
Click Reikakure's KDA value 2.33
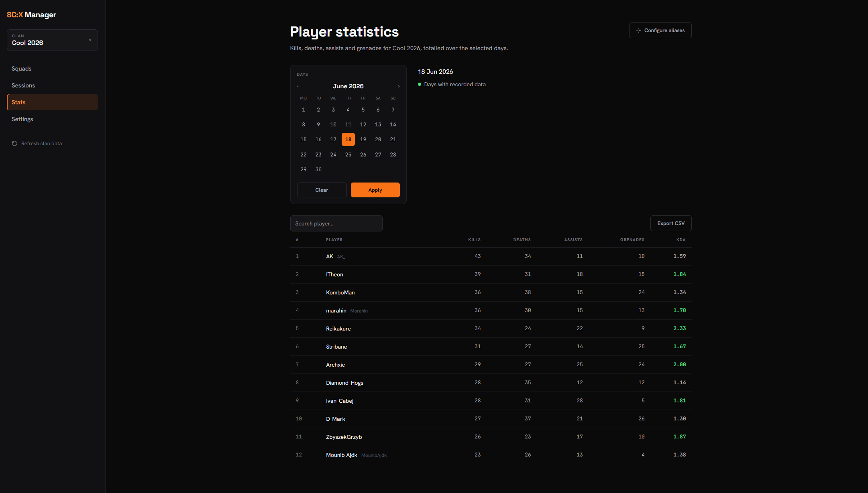(680, 329)
